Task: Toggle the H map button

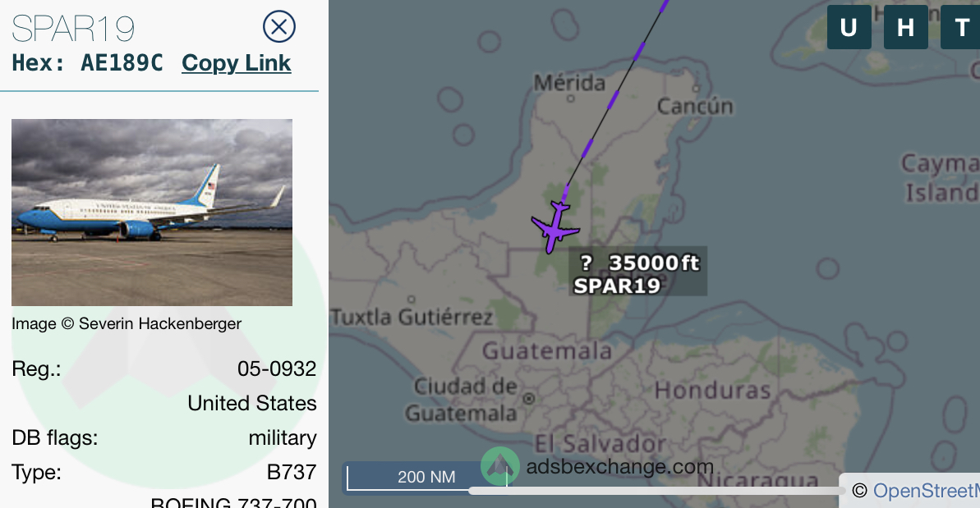Action: point(905,27)
